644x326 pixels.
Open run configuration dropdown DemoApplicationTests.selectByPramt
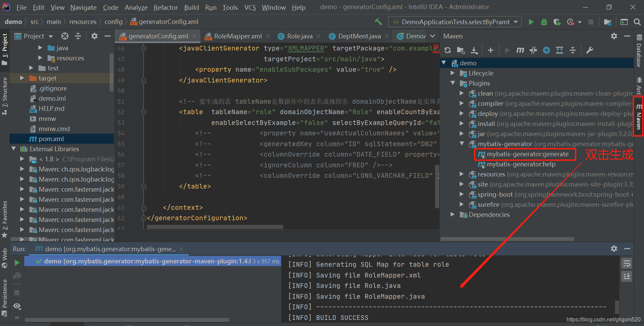455,22
